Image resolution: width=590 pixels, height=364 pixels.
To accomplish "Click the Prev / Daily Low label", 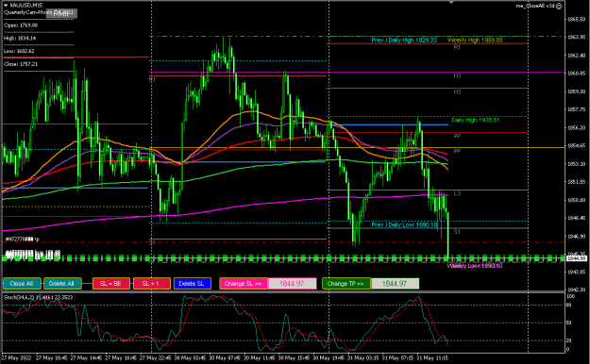I will pyautogui.click(x=404, y=224).
